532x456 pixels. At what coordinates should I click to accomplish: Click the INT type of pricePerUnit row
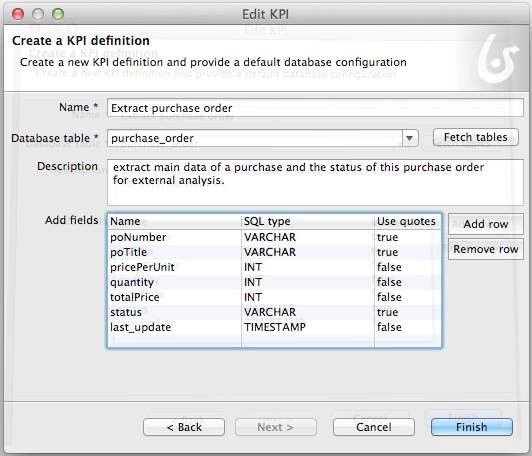(308, 267)
